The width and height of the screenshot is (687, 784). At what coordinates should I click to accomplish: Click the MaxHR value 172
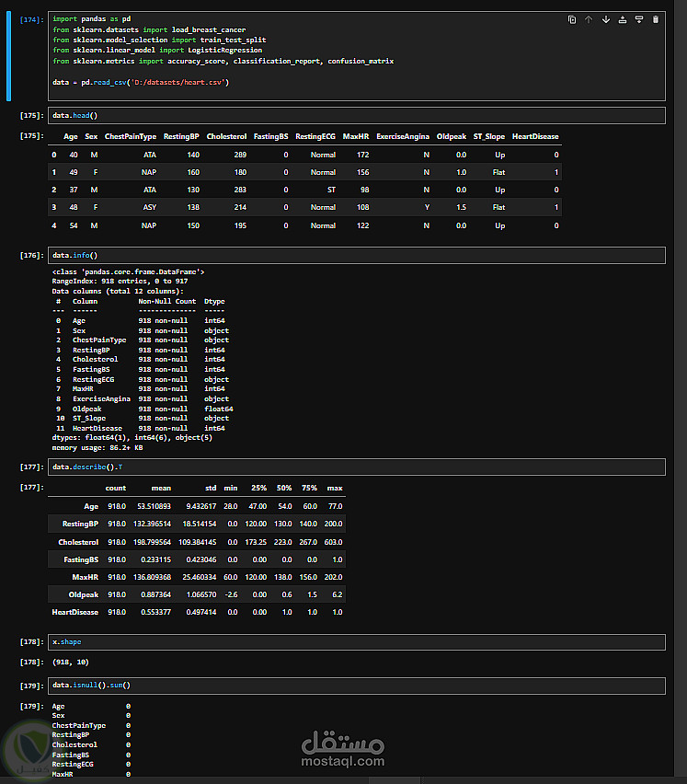(362, 155)
